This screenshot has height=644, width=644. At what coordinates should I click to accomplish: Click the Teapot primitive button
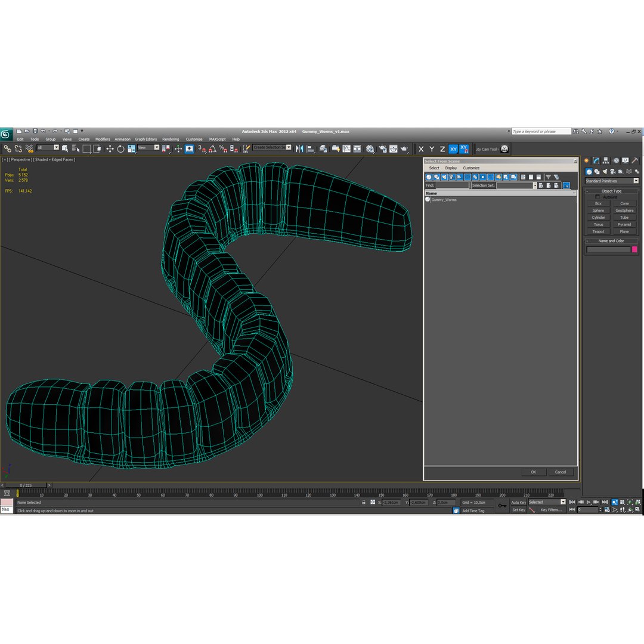598,231
